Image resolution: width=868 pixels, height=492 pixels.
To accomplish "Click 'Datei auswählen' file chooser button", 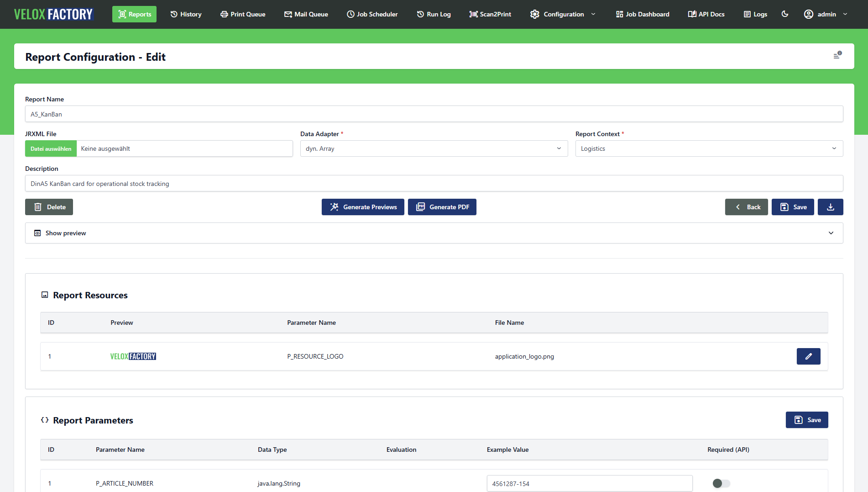I will (x=51, y=148).
